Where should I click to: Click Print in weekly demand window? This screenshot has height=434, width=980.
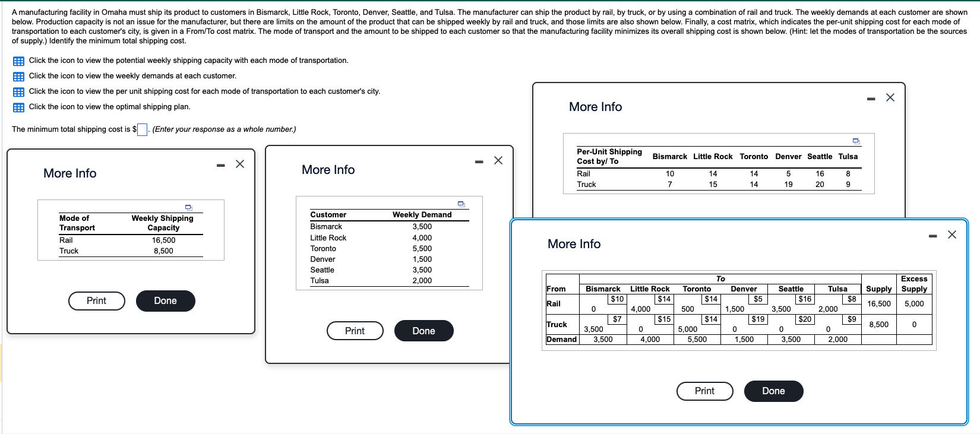355,331
